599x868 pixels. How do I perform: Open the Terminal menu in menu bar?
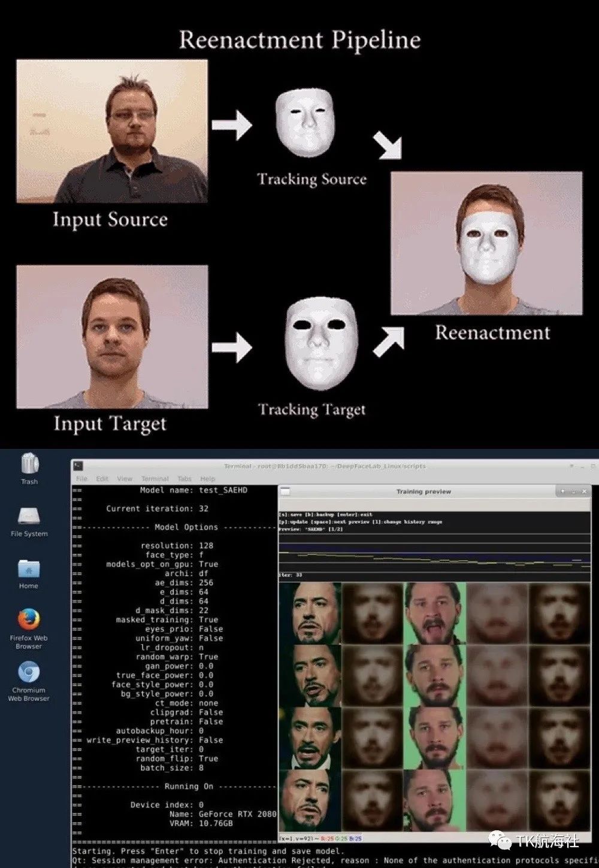[155, 478]
